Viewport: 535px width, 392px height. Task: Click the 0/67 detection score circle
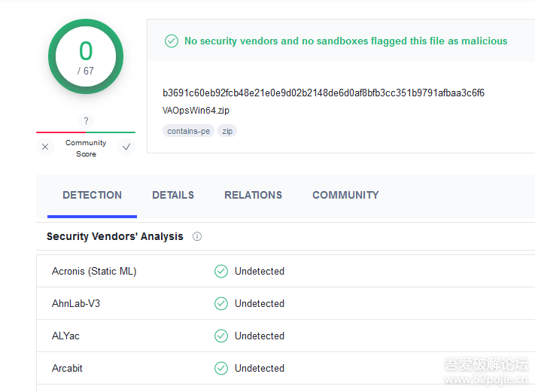86,57
